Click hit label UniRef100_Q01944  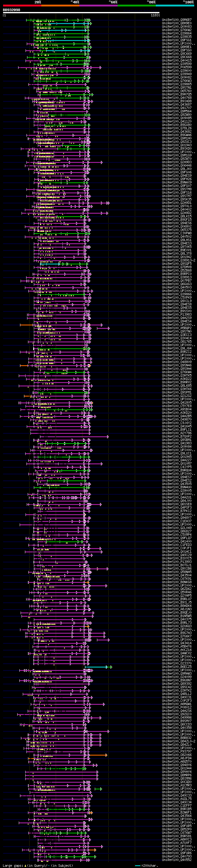click(x=177, y=768)
